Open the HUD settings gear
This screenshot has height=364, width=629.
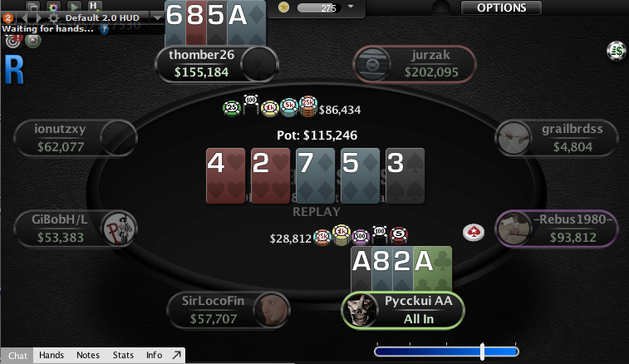[x=53, y=18]
